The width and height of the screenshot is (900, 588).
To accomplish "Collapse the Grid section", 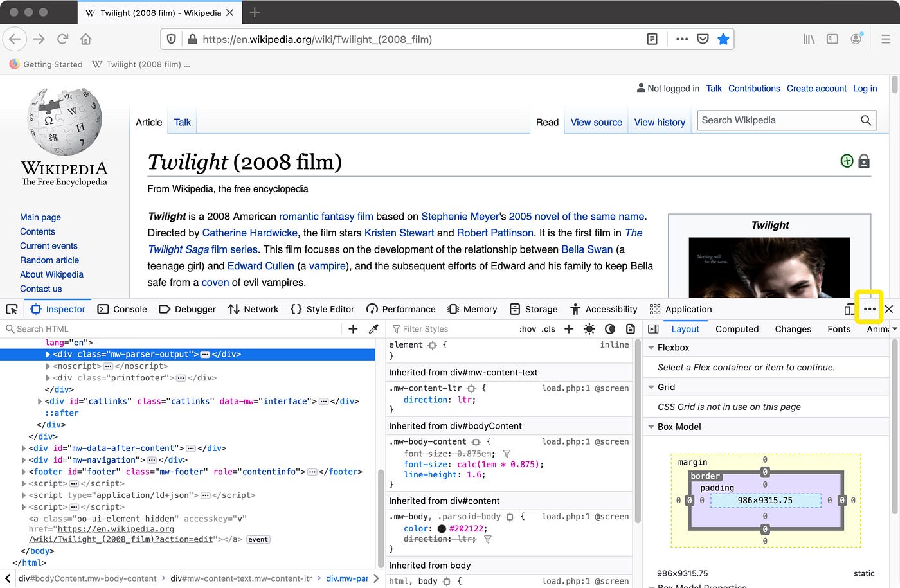I will tap(651, 388).
